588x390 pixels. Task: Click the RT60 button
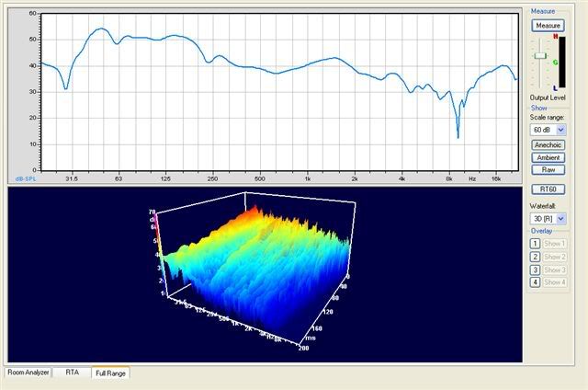548,189
